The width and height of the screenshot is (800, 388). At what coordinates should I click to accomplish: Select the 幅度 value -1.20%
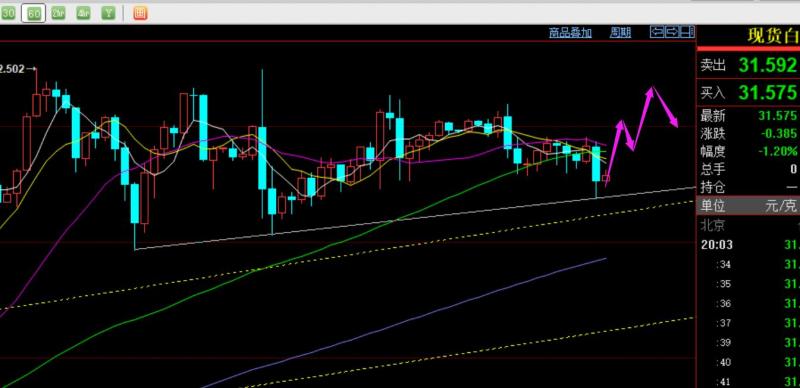[779, 151]
